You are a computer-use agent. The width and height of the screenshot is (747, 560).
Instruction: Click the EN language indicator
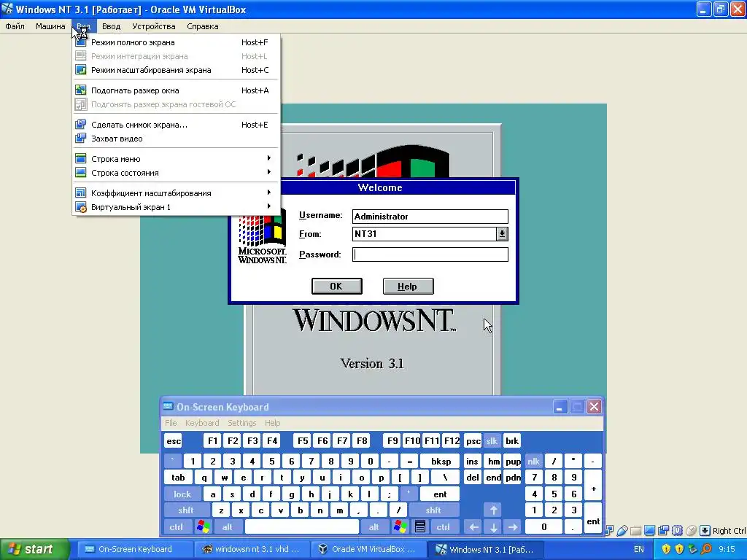pos(638,549)
